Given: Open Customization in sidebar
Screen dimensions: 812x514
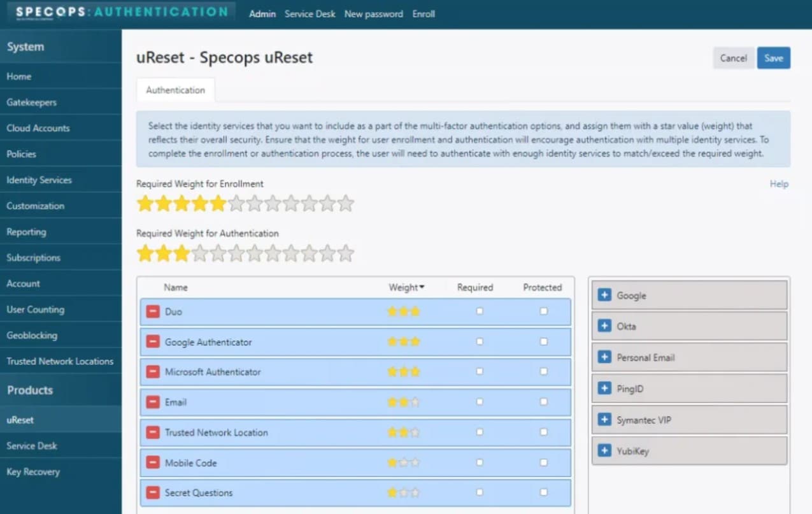Looking at the screenshot, I should point(61,206).
